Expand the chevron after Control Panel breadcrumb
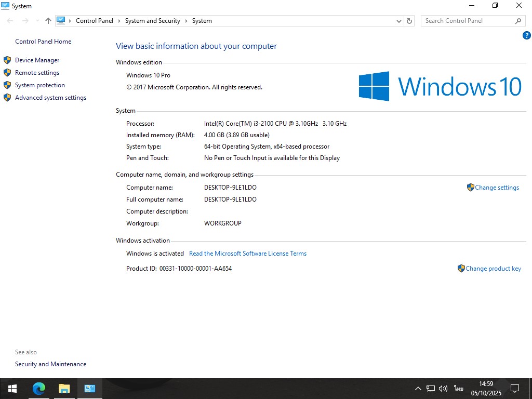This screenshot has width=532, height=399. coord(119,21)
